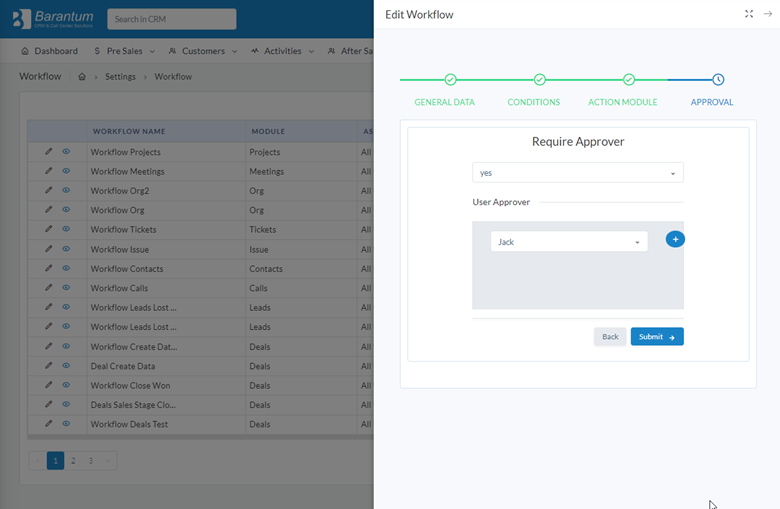Go to page 3 of workflow list
Viewport: 780px width, 509px height.
pyautogui.click(x=91, y=461)
